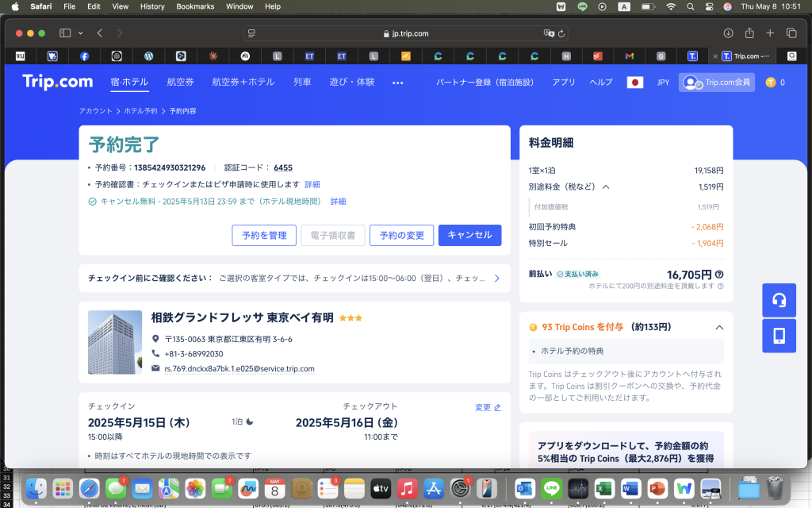Viewport: 812px width, 508px height.
Task: Click the floating mobile app icon
Action: [779, 335]
